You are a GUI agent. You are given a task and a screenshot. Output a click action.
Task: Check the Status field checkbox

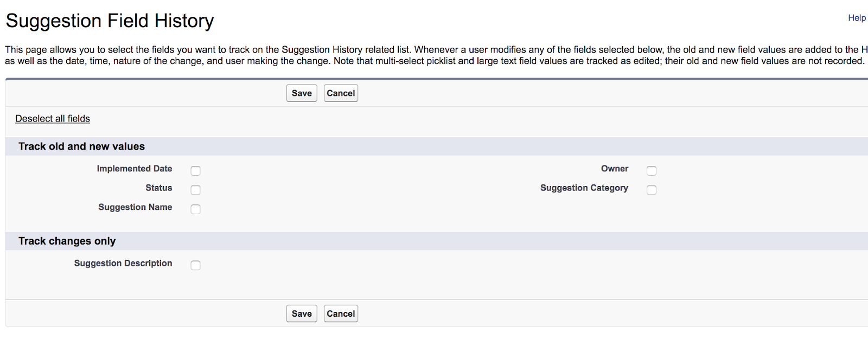pyautogui.click(x=195, y=190)
